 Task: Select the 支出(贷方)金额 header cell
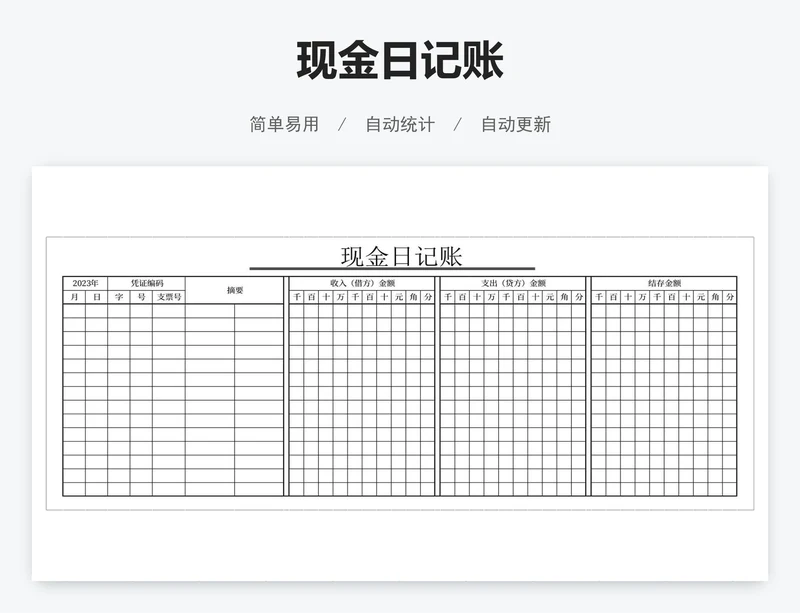(x=513, y=283)
